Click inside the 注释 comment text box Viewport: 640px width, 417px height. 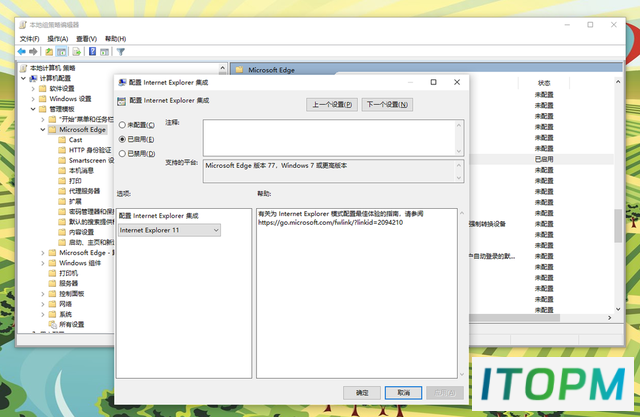coord(329,138)
